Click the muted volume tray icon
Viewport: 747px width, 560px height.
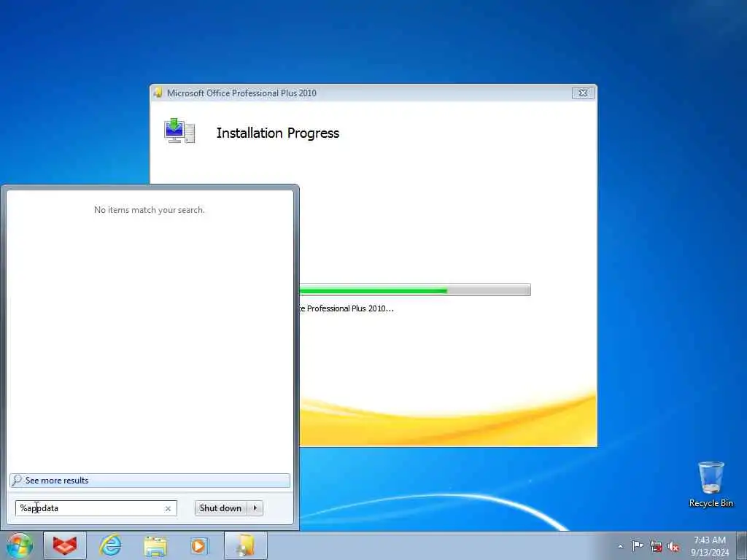point(673,547)
